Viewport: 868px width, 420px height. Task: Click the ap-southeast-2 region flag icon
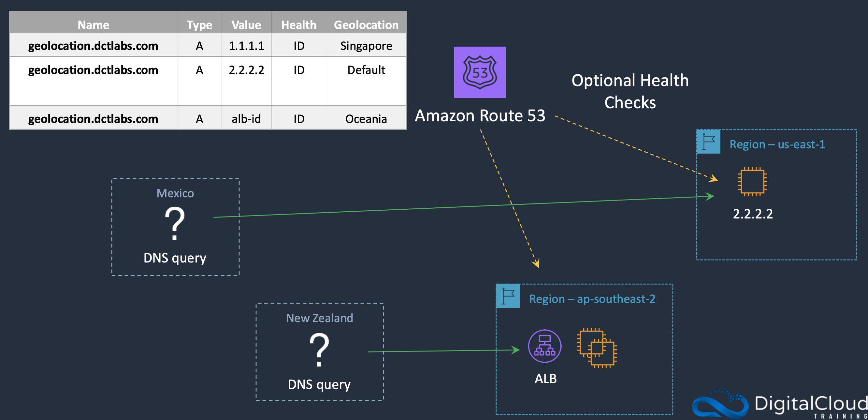click(x=508, y=296)
